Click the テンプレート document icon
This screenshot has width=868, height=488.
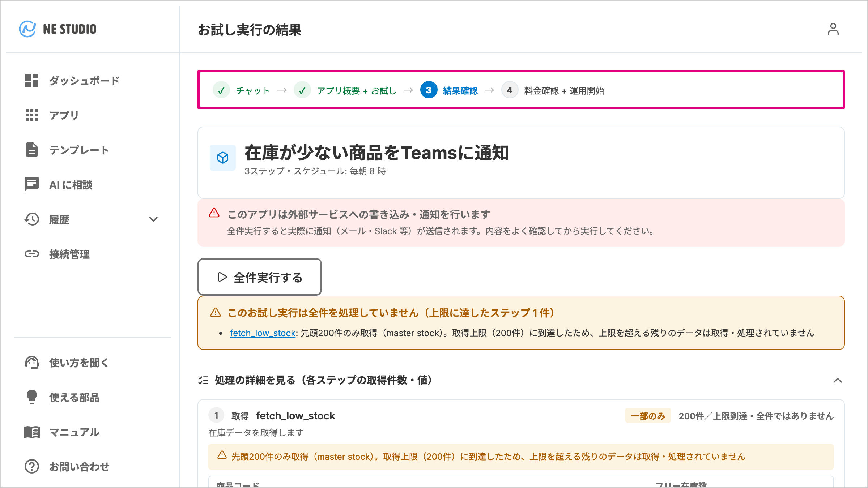(32, 150)
